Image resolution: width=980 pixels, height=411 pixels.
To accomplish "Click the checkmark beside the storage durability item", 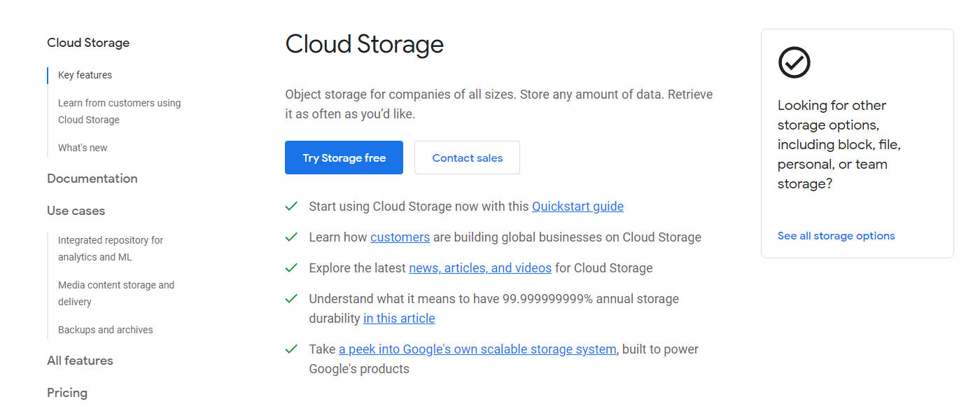I will point(291,298).
